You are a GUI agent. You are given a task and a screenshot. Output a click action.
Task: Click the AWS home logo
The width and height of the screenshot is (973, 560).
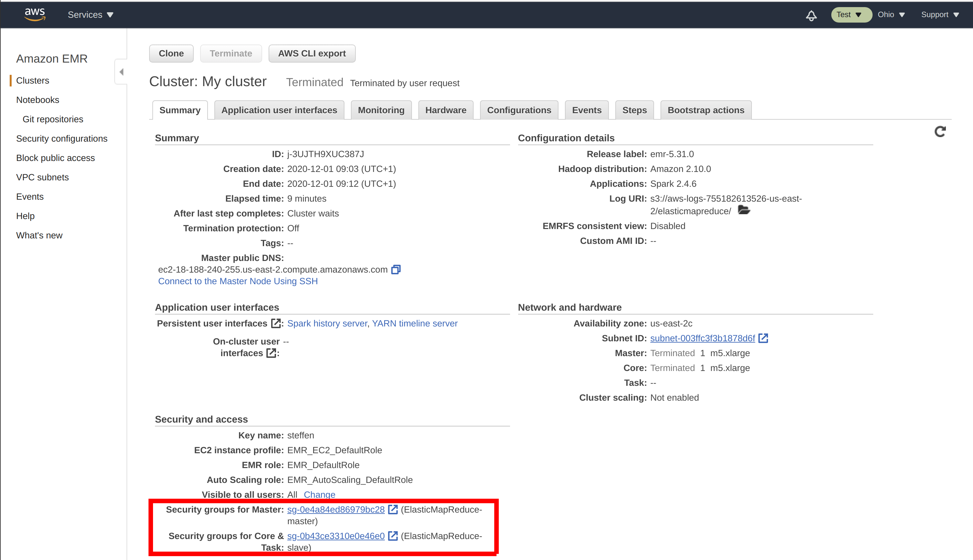35,14
